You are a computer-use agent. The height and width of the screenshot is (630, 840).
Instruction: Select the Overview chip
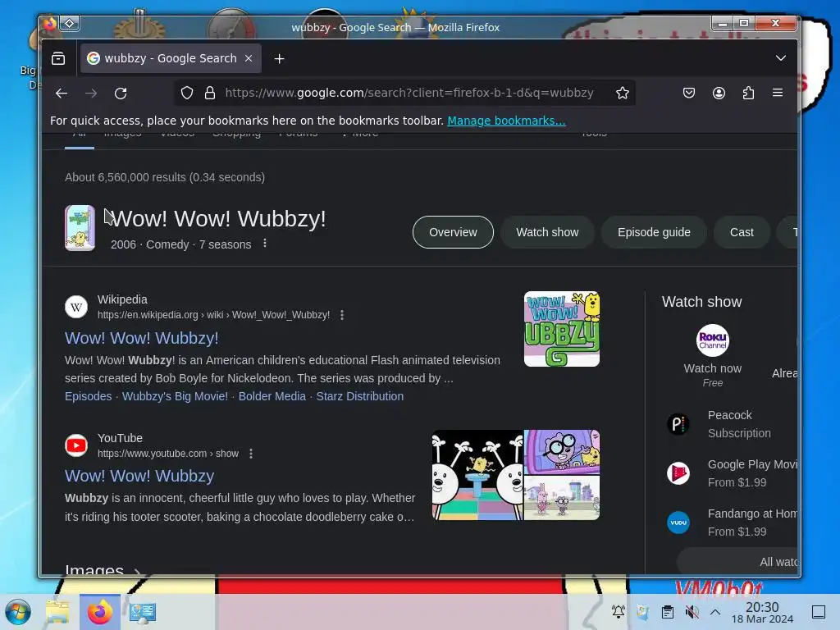(x=453, y=232)
